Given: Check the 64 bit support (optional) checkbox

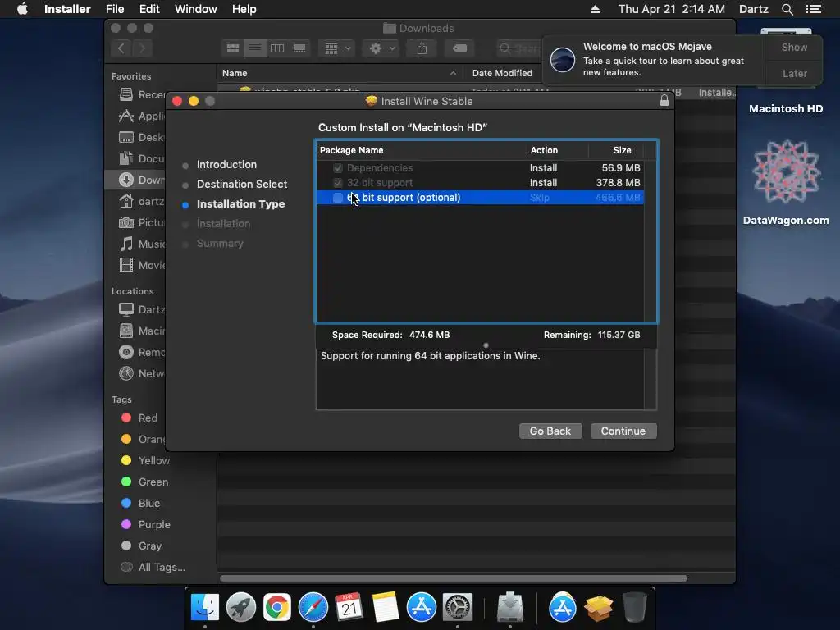Looking at the screenshot, I should (x=337, y=198).
